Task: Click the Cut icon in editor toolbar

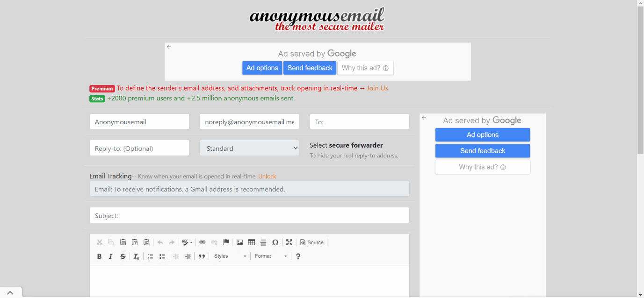Action: point(99,242)
